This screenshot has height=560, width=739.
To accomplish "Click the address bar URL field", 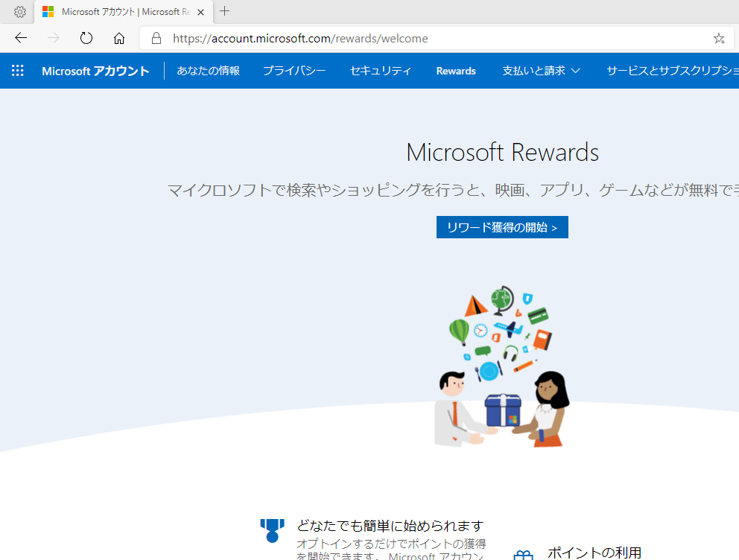I will coord(436,38).
